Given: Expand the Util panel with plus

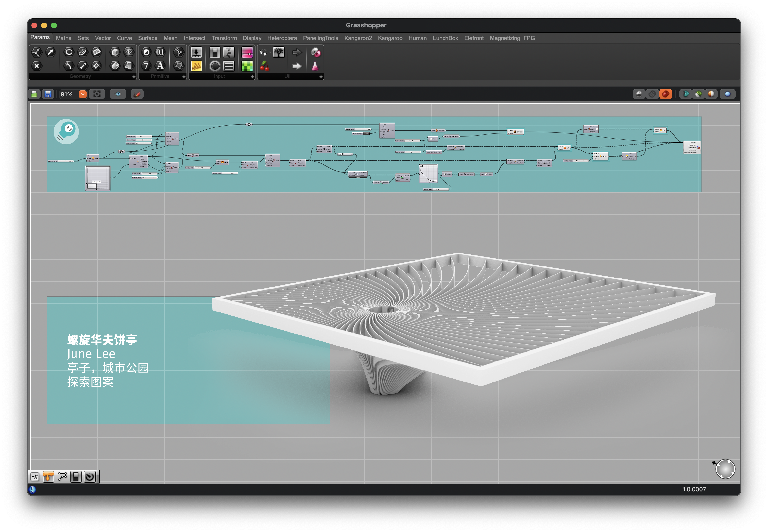Looking at the screenshot, I should 321,77.
